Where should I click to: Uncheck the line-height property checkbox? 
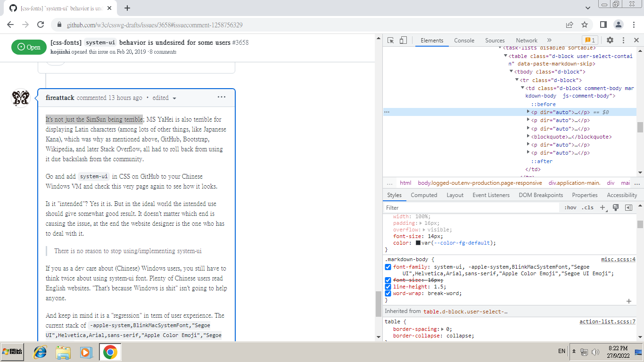click(x=388, y=287)
